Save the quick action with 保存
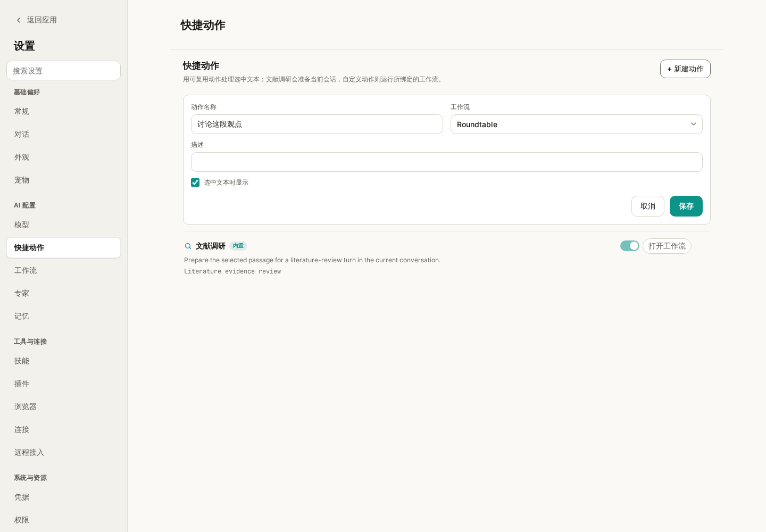 coord(686,206)
